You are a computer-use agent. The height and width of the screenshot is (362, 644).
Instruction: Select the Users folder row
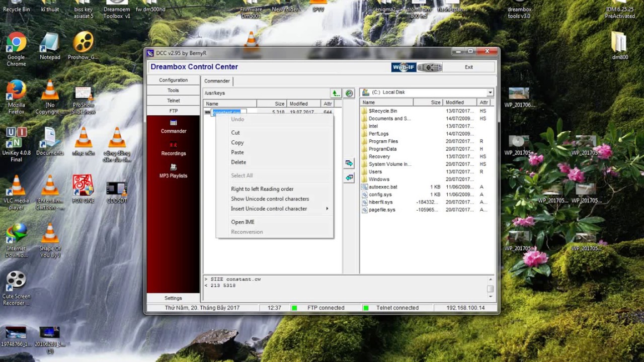[x=427, y=172]
